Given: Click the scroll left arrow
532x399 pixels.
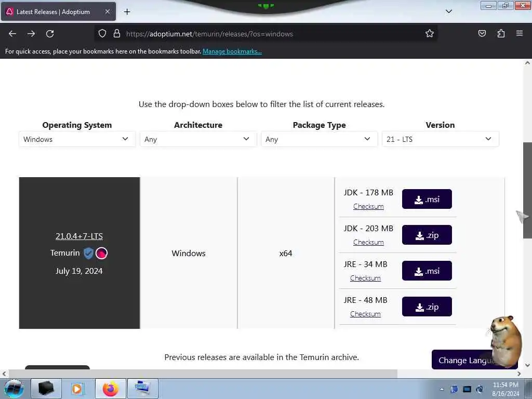Looking at the screenshot, I should (x=4, y=374).
